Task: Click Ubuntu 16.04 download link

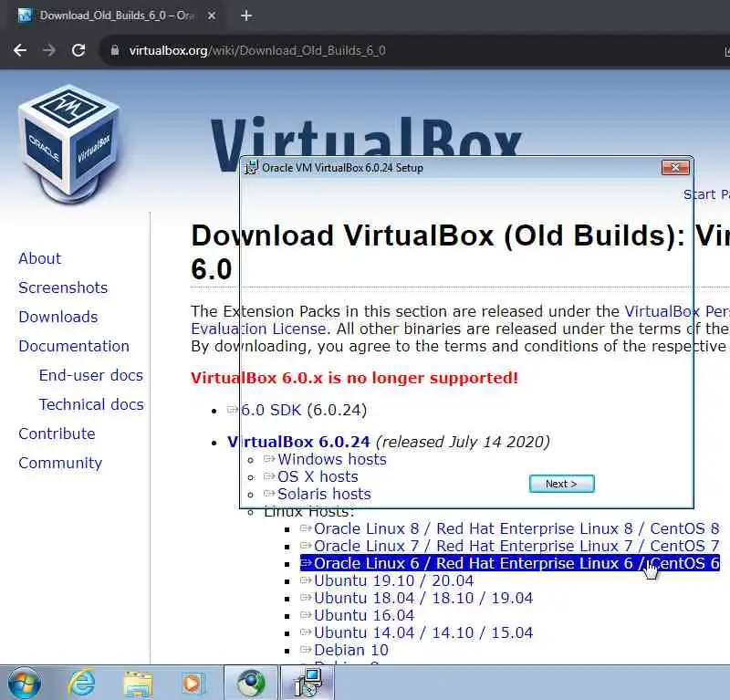Action: click(x=364, y=615)
